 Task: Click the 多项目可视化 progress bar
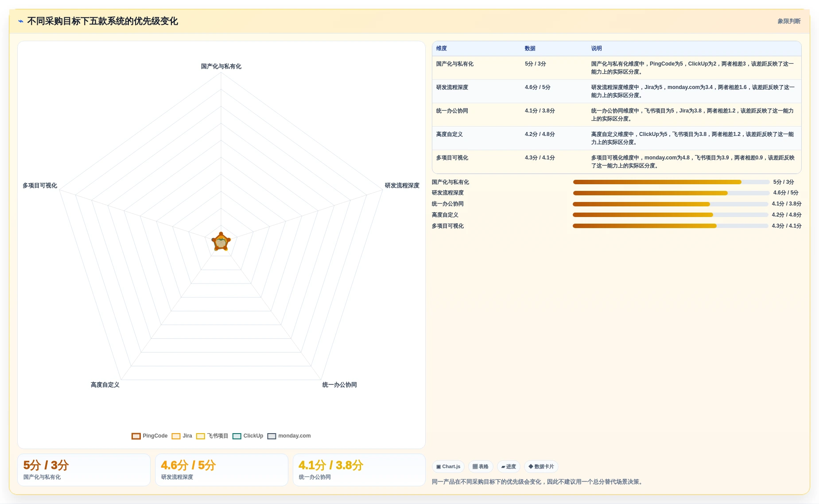pyautogui.click(x=670, y=226)
